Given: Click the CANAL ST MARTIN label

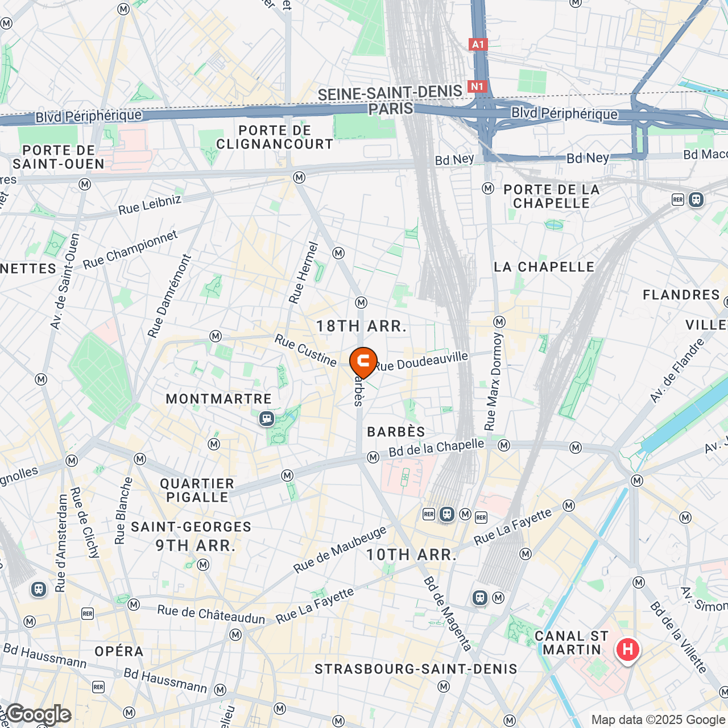Looking at the screenshot, I should (x=572, y=643).
